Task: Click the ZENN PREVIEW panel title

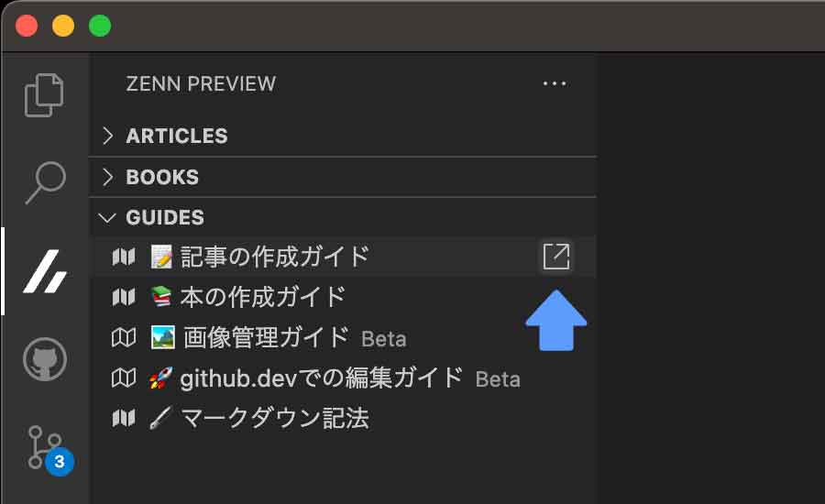Action: [x=201, y=83]
